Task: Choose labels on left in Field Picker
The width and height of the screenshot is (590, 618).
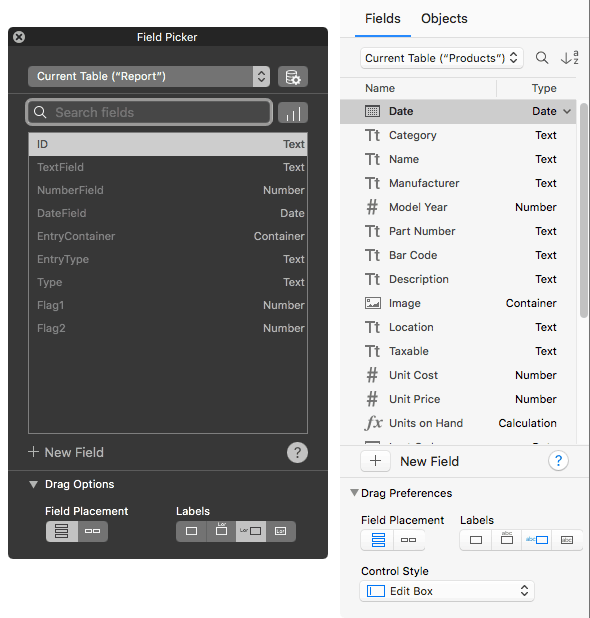Action: tap(251, 531)
